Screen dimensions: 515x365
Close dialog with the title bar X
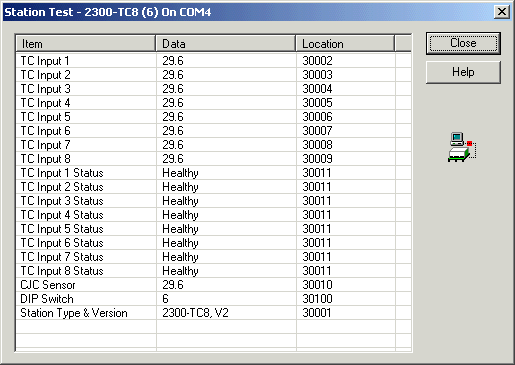[x=502, y=12]
